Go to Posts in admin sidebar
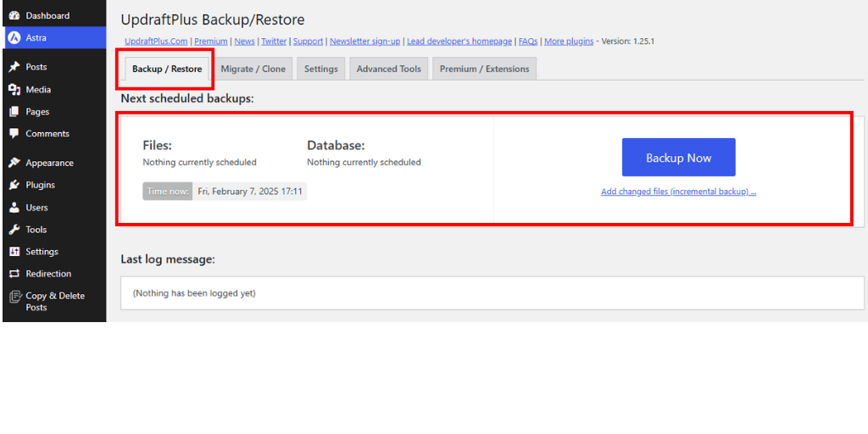868x434 pixels. [54, 67]
